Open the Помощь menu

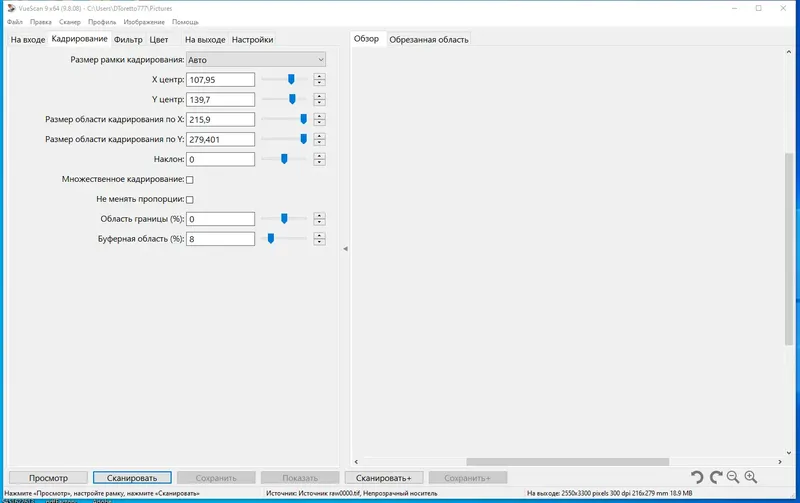click(185, 22)
